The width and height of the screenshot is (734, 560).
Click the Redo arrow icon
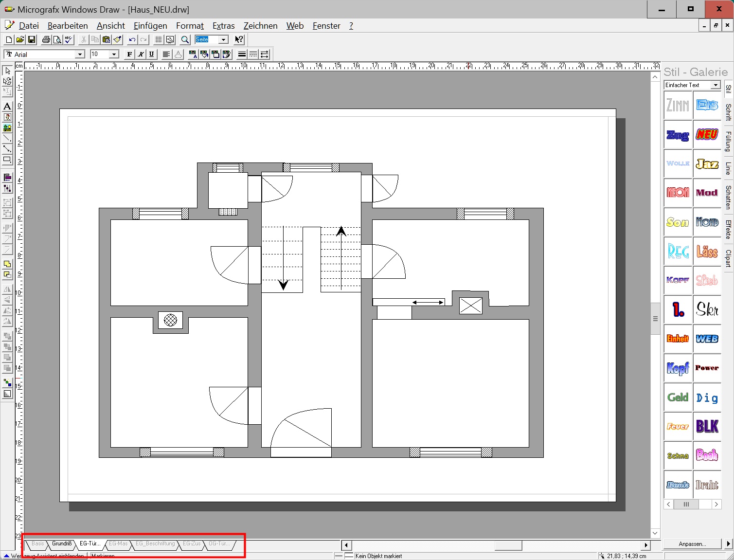[143, 40]
